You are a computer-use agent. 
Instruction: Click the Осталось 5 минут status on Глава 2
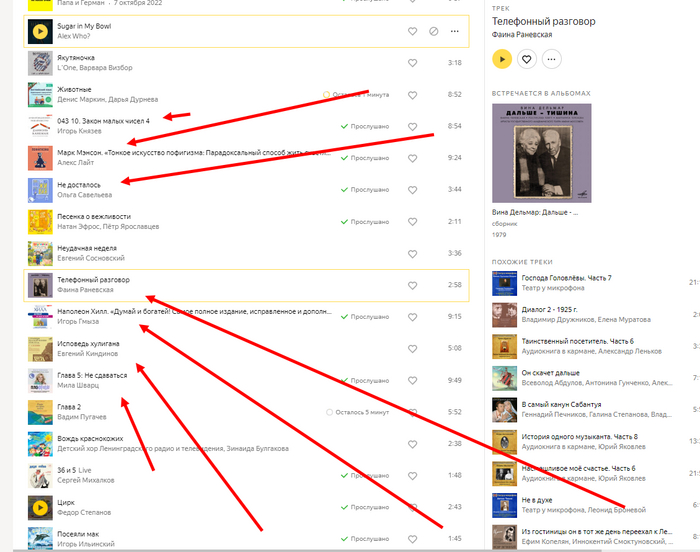(x=358, y=412)
